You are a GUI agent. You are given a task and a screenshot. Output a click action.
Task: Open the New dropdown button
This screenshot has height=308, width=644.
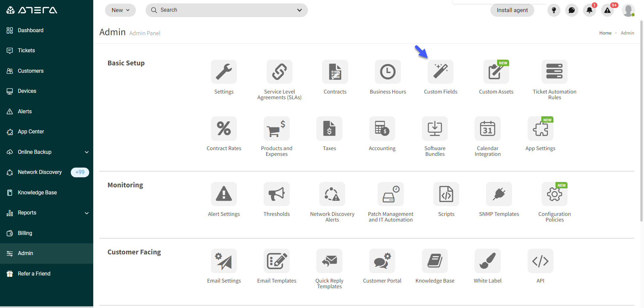(120, 10)
